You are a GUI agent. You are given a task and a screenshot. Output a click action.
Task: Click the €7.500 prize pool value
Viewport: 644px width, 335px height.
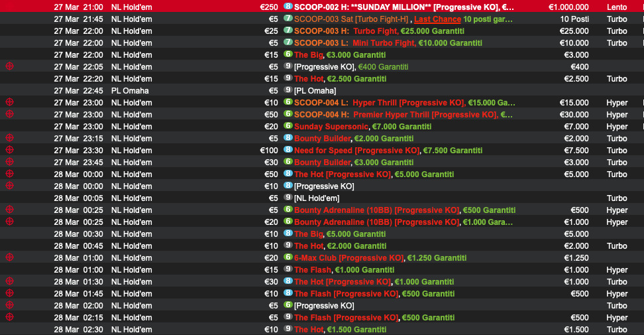576,151
